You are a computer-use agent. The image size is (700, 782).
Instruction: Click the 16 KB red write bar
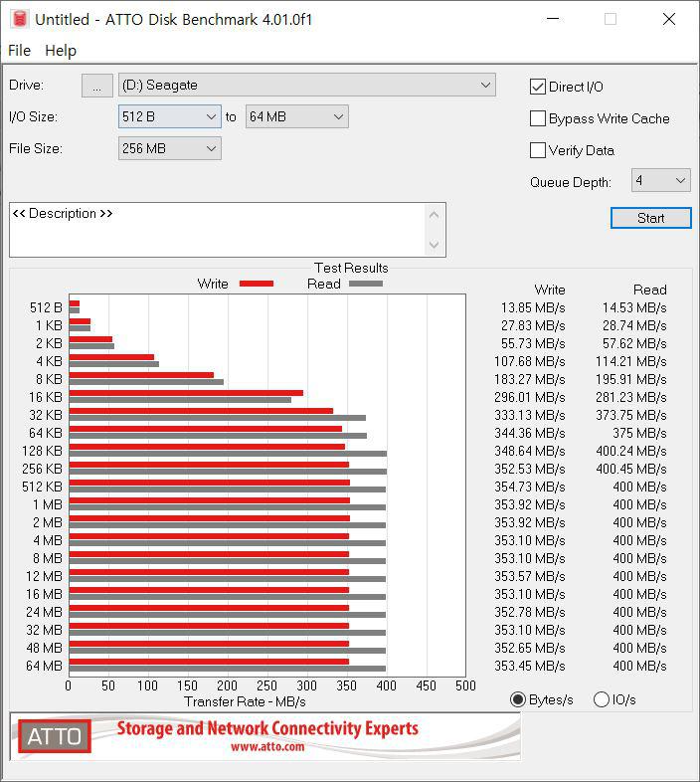click(186, 393)
